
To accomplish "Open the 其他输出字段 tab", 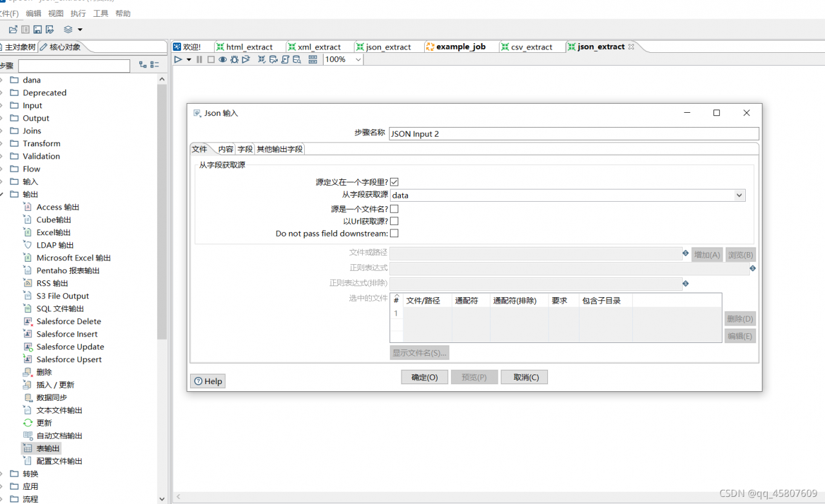I will pos(280,149).
